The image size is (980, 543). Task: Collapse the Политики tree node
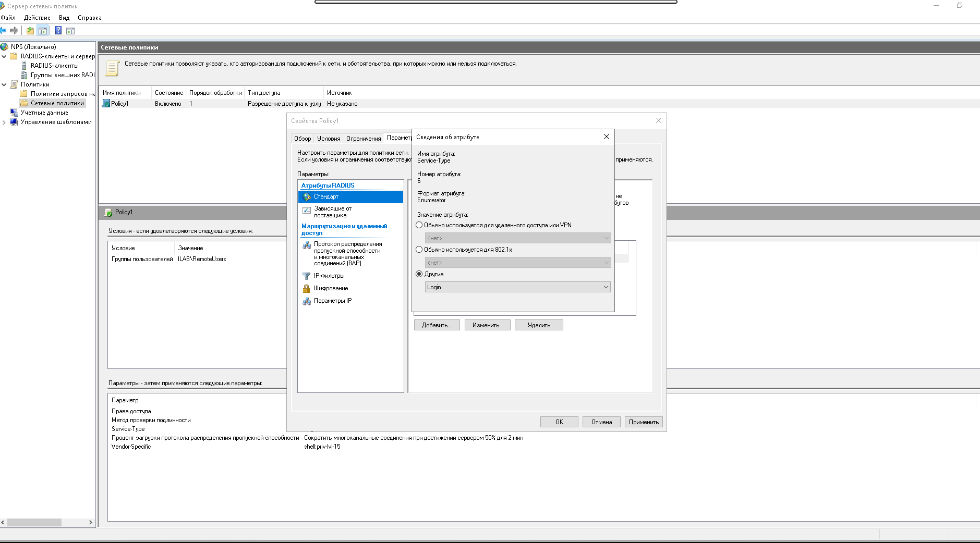4,84
